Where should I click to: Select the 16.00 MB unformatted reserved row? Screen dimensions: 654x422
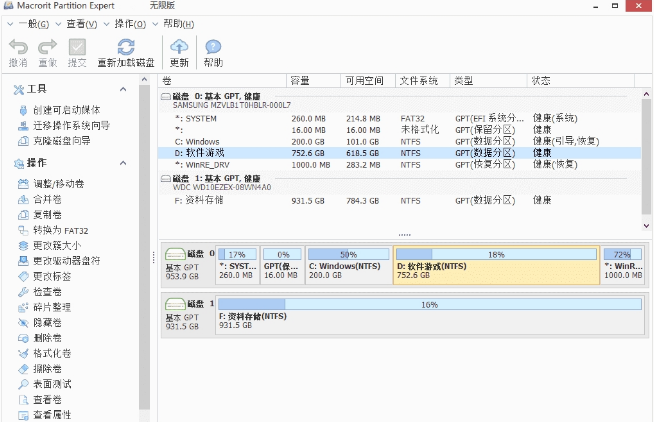[400, 130]
